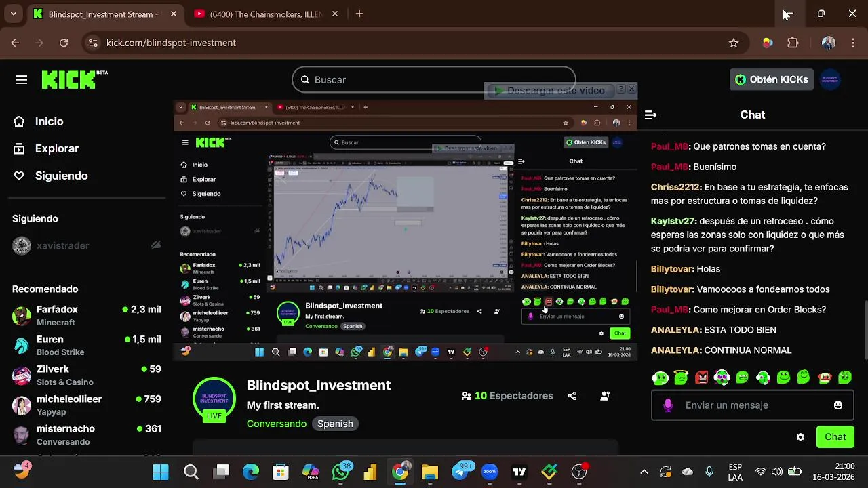Open Euren Blood Strike channel
868x488 pixels.
(86, 346)
